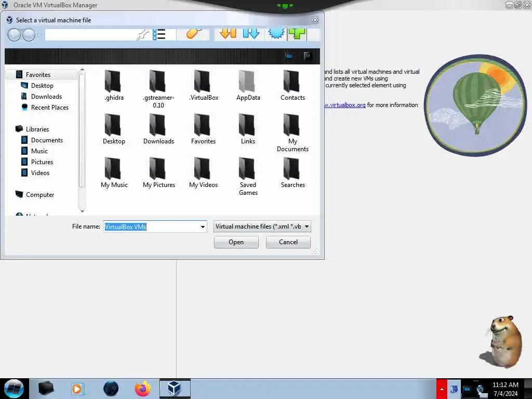
Task: Open the virtualbox.org link in VirtualBox Manager
Action: [345, 105]
